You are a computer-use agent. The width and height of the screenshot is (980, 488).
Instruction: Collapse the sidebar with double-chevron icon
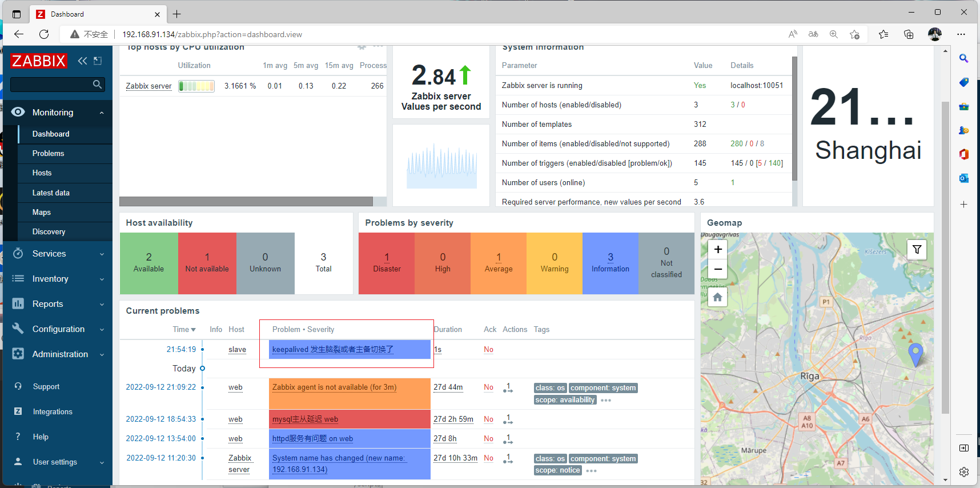[x=83, y=61]
